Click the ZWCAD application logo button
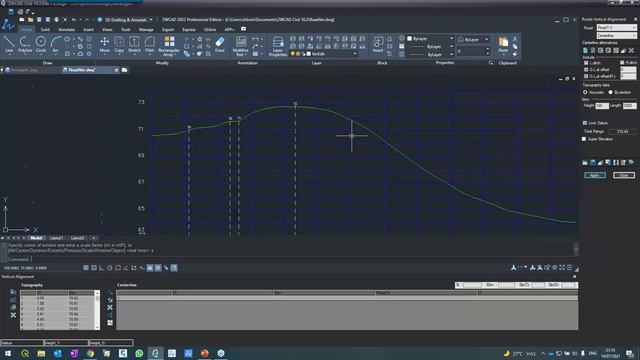This screenshot has height=360, width=640. pos(8,24)
